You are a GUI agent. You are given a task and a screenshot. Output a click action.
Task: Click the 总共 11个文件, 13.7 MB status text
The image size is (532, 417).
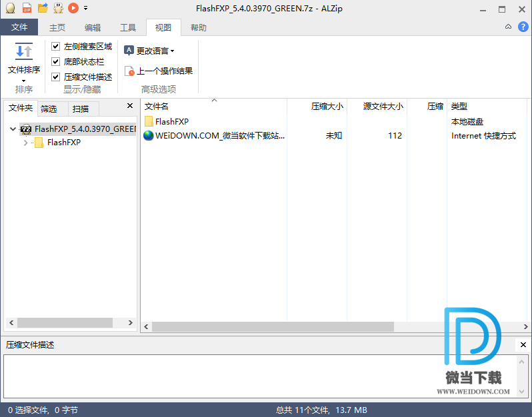(x=321, y=410)
